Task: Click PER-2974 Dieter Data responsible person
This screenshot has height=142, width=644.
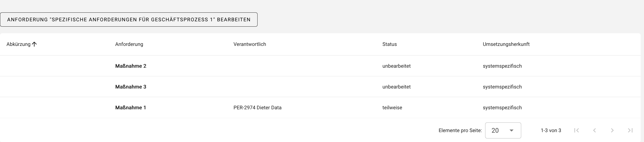Action: [257, 108]
